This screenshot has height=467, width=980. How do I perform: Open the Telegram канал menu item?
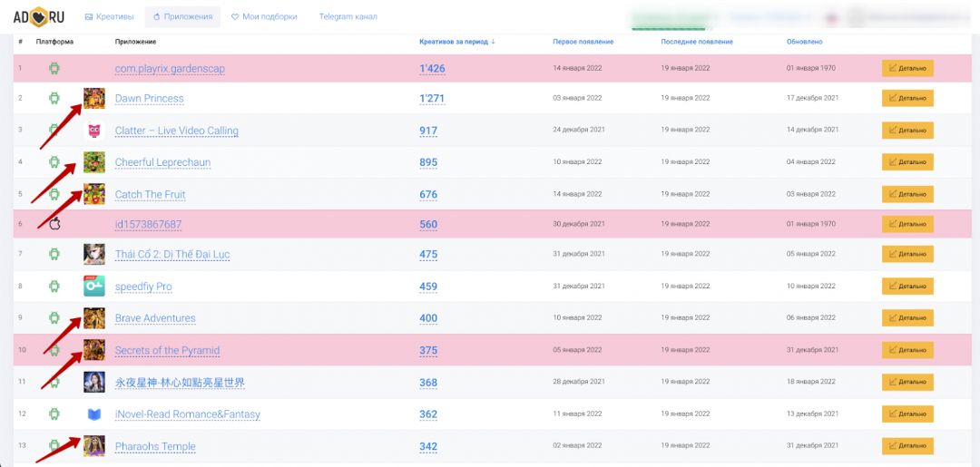348,16
